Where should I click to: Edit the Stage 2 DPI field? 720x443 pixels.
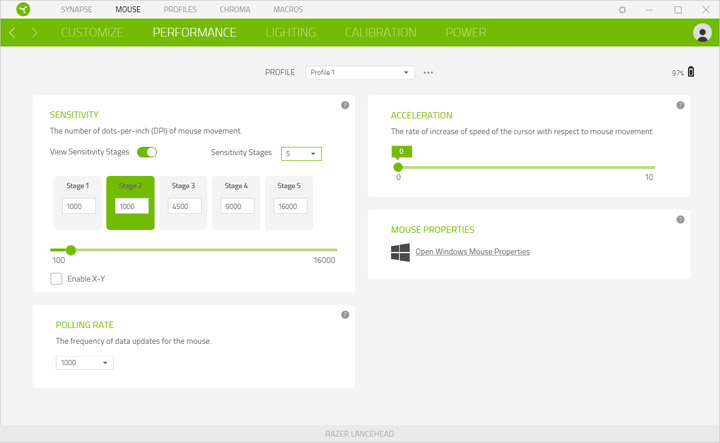132,206
